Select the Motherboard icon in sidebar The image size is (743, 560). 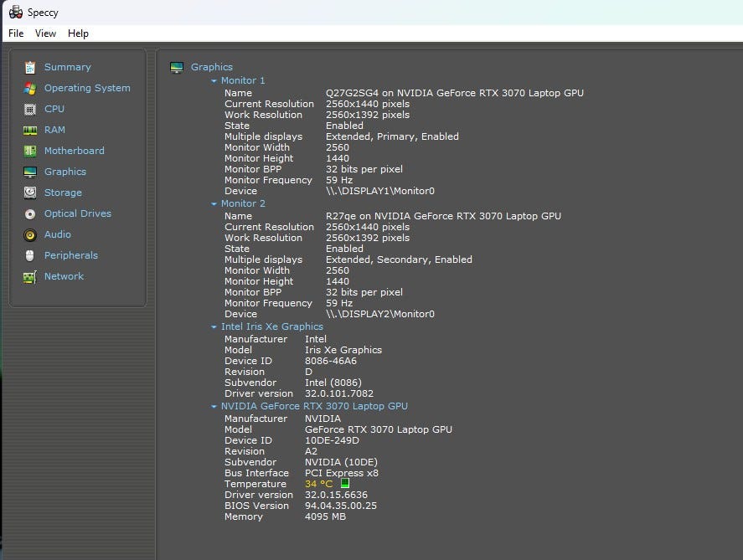(x=30, y=151)
